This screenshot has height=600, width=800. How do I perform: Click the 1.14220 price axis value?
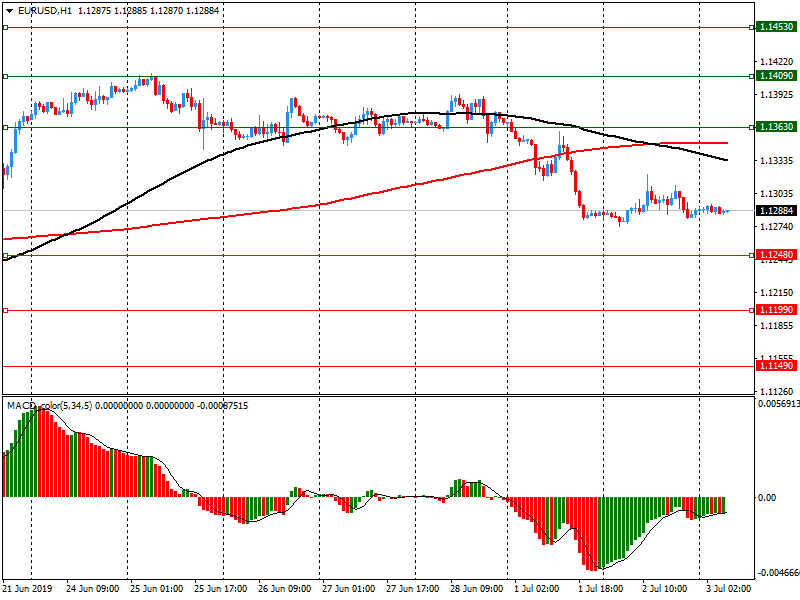tap(777, 62)
